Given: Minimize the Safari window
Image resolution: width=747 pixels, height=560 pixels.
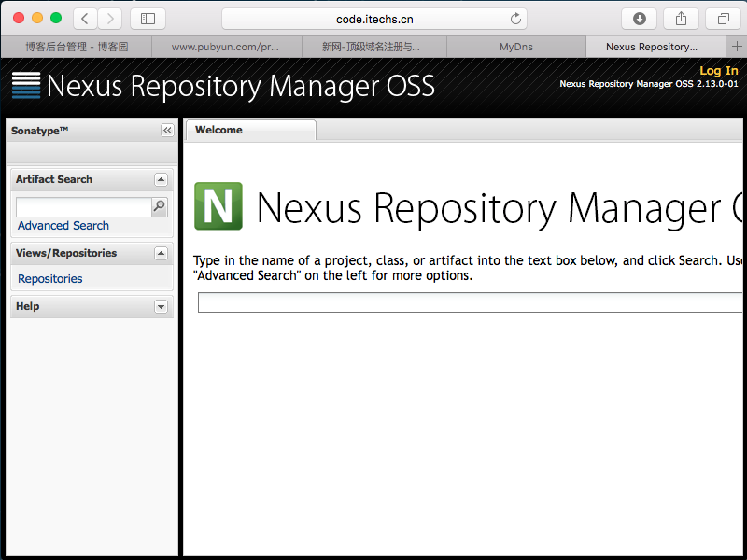Looking at the screenshot, I should pyautogui.click(x=37, y=18).
